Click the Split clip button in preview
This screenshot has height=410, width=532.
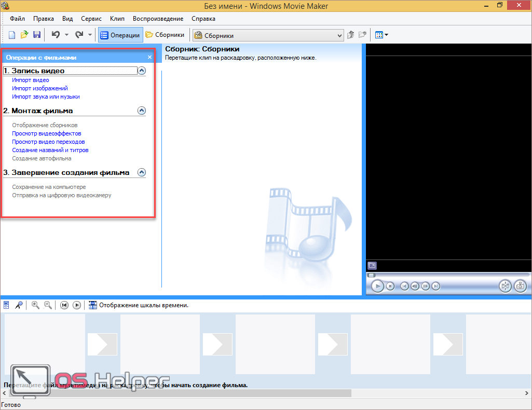tap(505, 286)
